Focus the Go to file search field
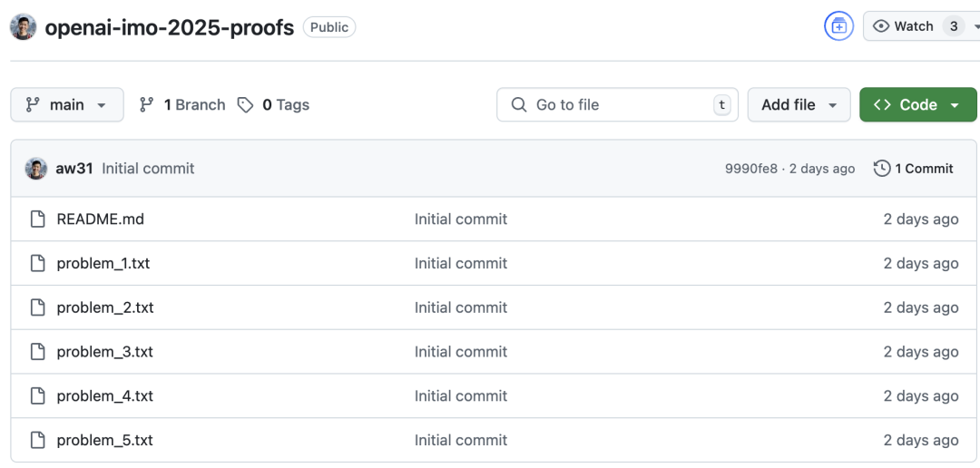Image resolution: width=980 pixels, height=468 pixels. coord(617,105)
